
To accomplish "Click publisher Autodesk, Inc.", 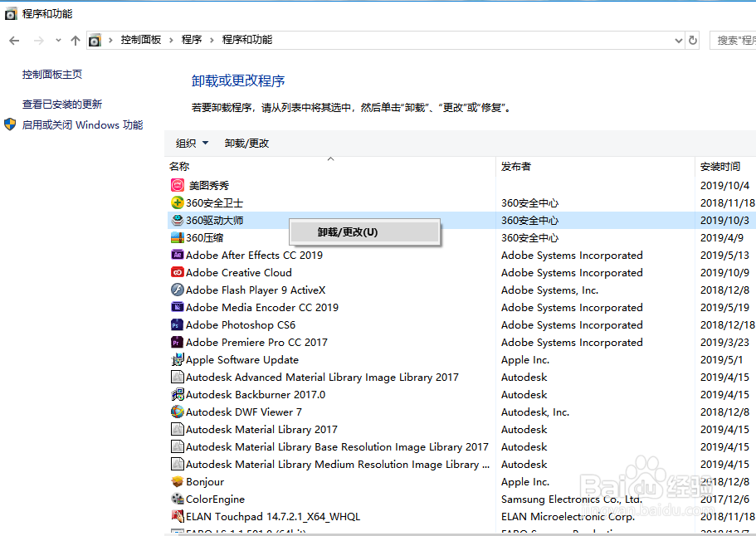I will [535, 412].
